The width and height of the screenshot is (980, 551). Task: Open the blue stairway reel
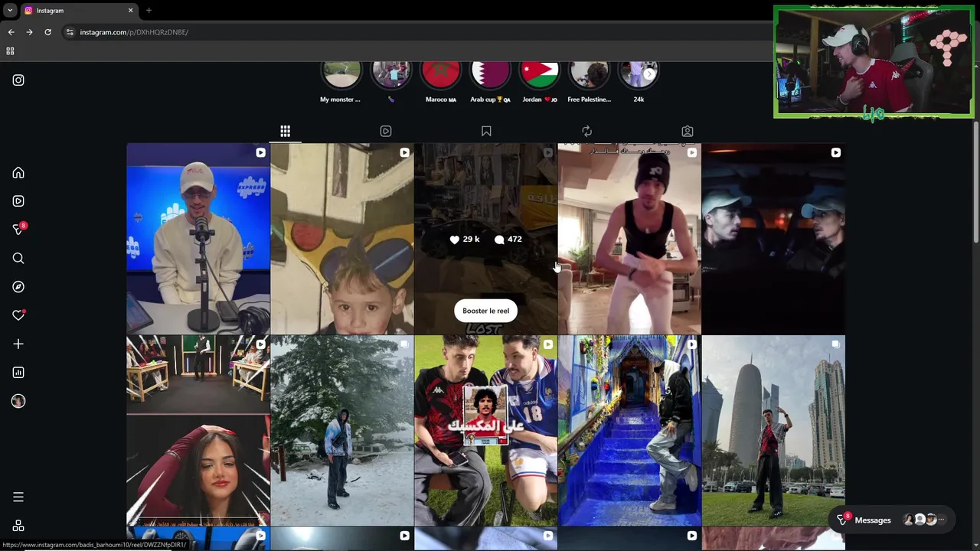click(629, 431)
